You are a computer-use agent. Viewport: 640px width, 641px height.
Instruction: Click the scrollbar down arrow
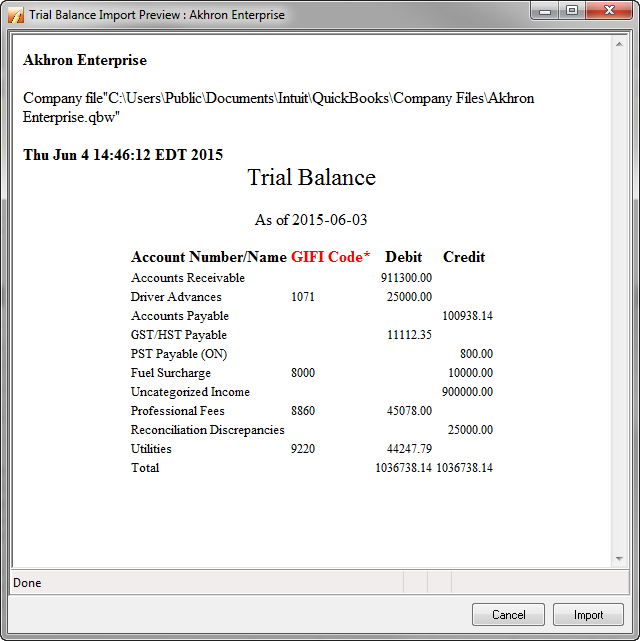pyautogui.click(x=619, y=558)
